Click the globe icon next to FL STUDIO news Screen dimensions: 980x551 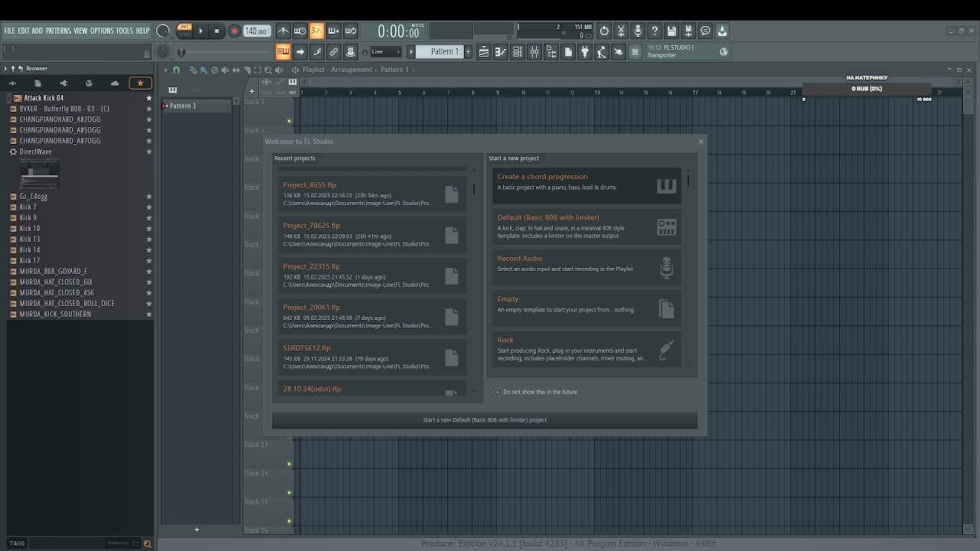[724, 51]
